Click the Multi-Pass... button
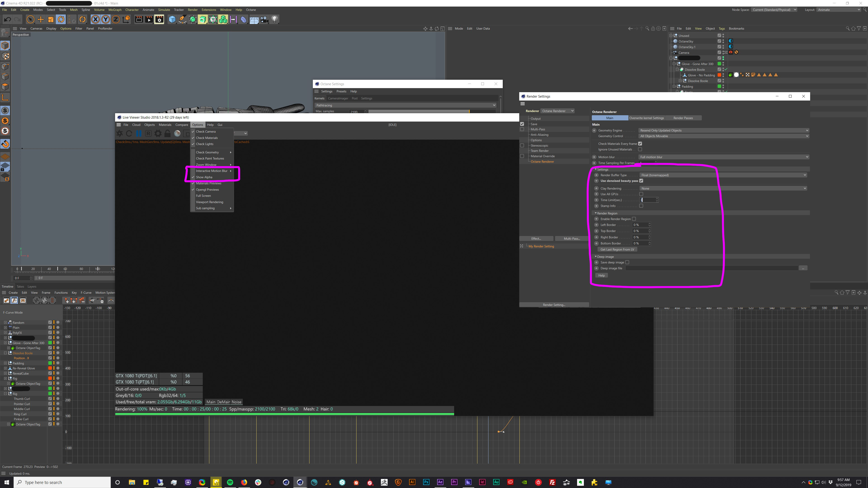The image size is (868, 488). 571,238
